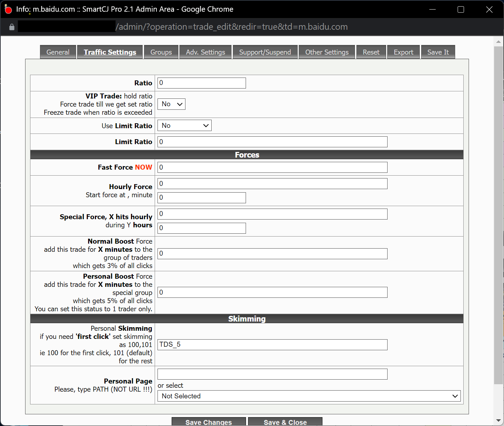Click the Fast Force NOW label
The height and width of the screenshot is (426, 504).
tap(125, 167)
